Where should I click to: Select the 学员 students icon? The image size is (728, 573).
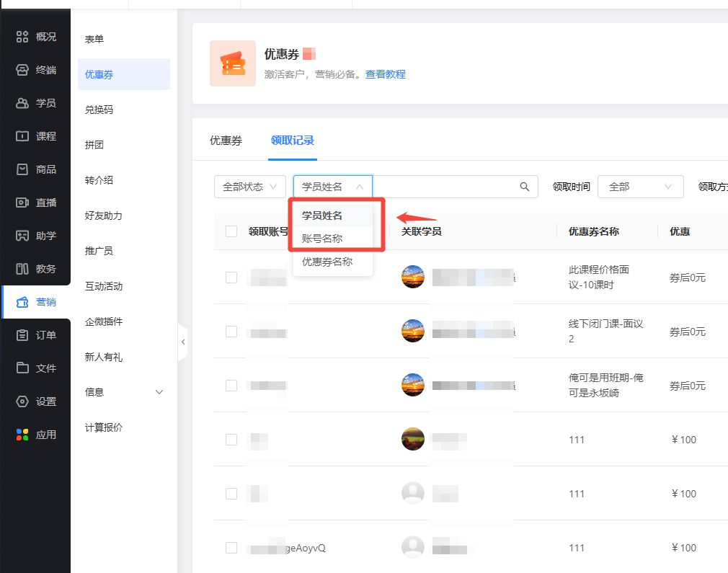point(22,103)
